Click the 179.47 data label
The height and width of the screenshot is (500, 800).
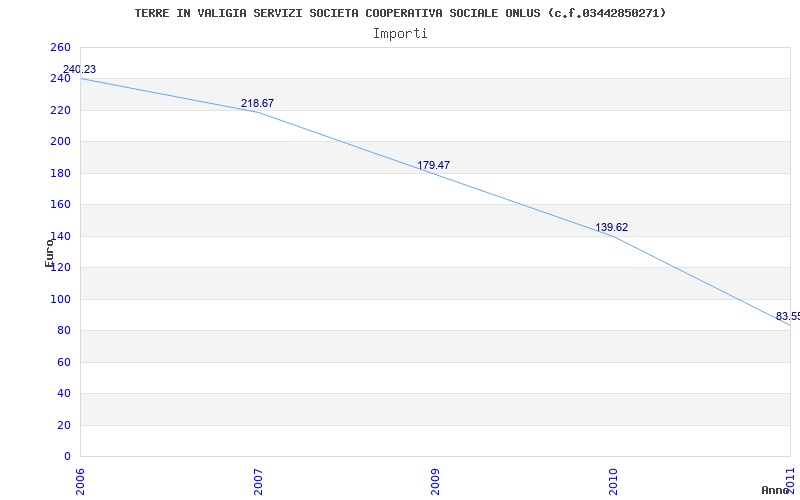click(433, 165)
